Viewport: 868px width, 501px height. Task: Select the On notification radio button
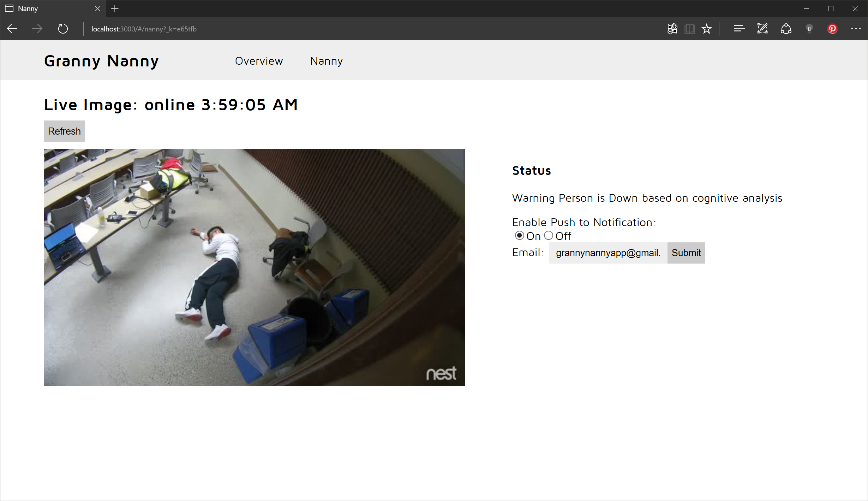[519, 235]
